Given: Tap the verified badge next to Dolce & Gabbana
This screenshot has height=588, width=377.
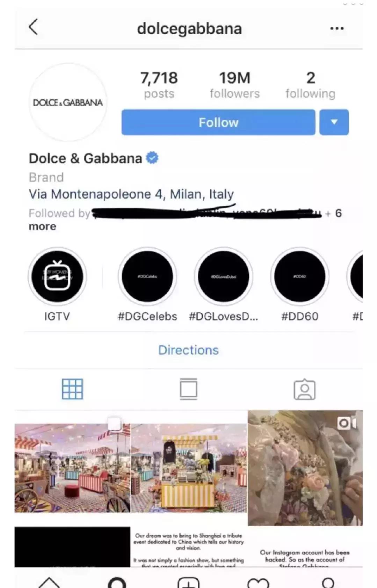Looking at the screenshot, I should [x=152, y=158].
